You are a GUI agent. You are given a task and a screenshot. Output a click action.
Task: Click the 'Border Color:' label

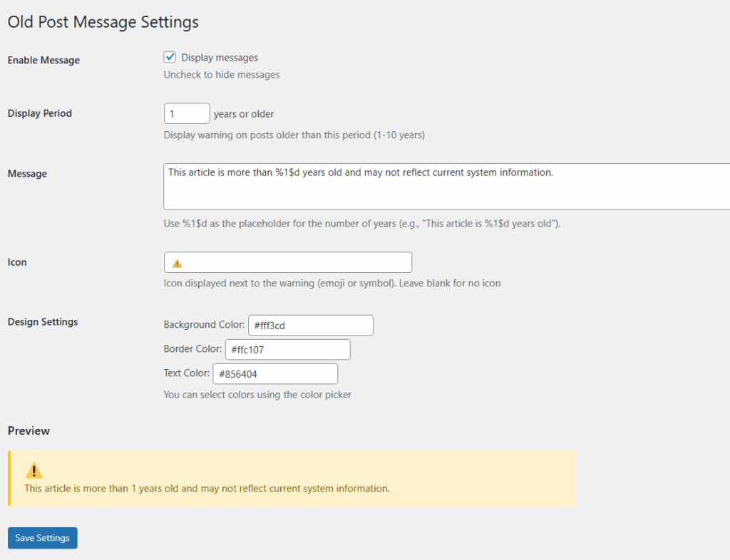pyautogui.click(x=192, y=349)
